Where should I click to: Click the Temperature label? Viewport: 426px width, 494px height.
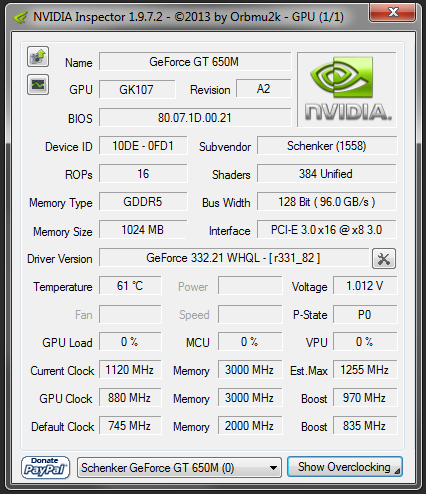pyautogui.click(x=63, y=287)
